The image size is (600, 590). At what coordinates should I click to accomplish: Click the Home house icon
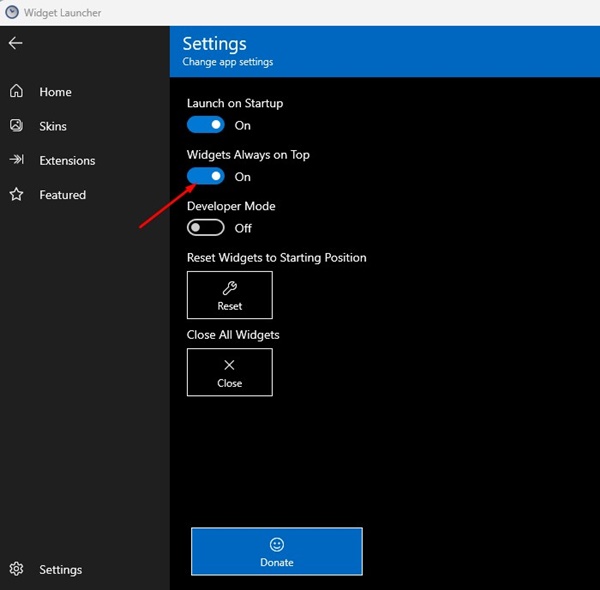(16, 91)
